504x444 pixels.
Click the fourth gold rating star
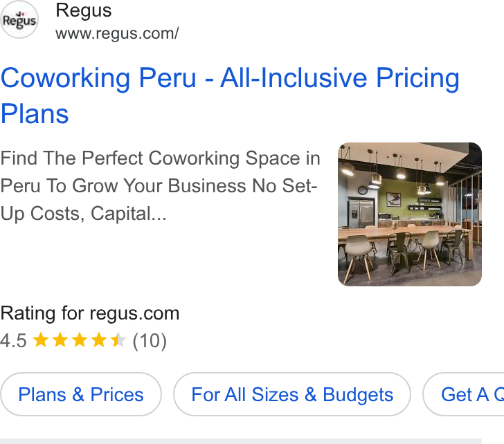(99, 340)
